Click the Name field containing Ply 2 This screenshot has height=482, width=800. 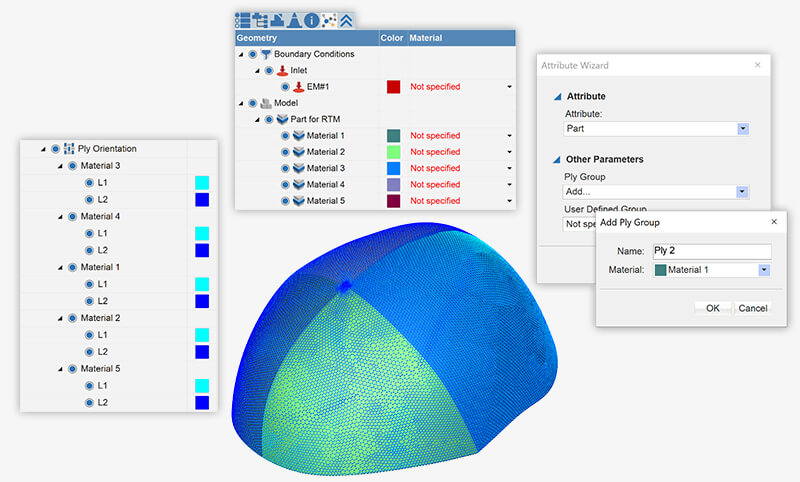coord(710,251)
